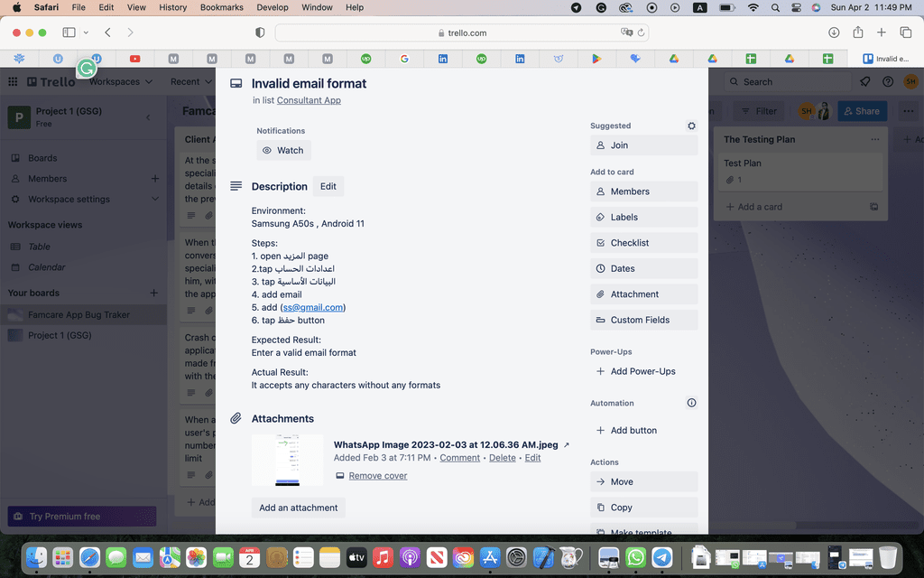Open the History menu
Image resolution: width=924 pixels, height=578 pixels.
pyautogui.click(x=172, y=7)
